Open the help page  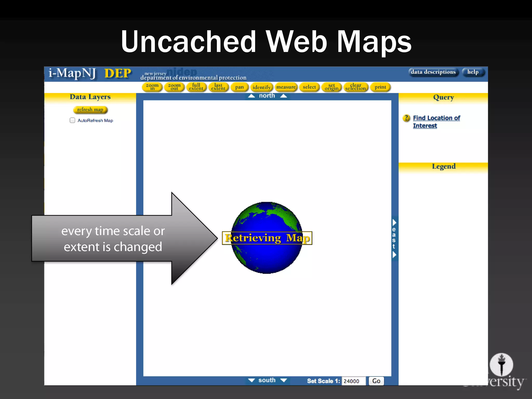pos(473,72)
